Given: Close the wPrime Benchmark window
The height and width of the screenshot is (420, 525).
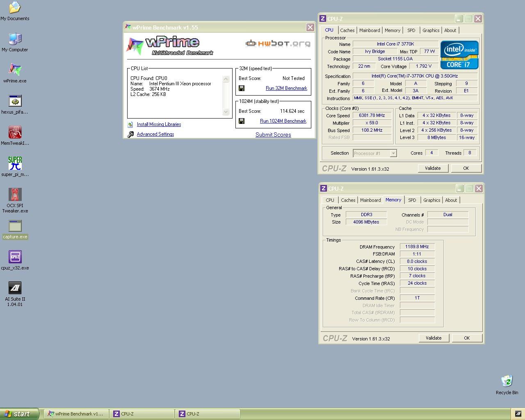Looking at the screenshot, I should (x=310, y=27).
